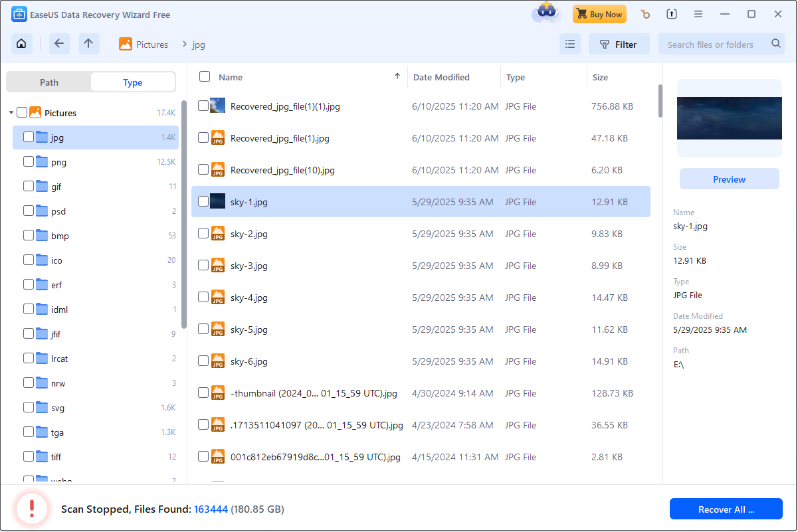Tick checkbox for sky-6.jpg
The height and width of the screenshot is (532, 798).
pyautogui.click(x=203, y=361)
